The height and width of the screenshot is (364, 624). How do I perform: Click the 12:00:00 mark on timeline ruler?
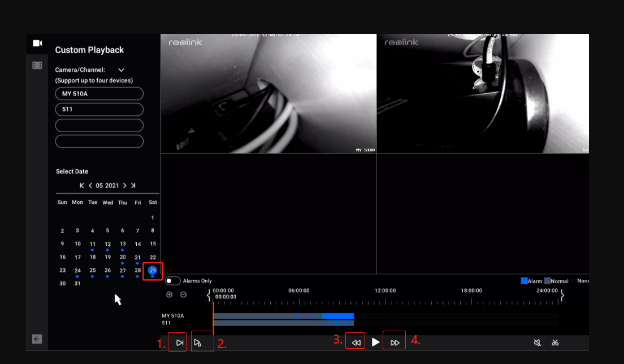[x=385, y=291]
